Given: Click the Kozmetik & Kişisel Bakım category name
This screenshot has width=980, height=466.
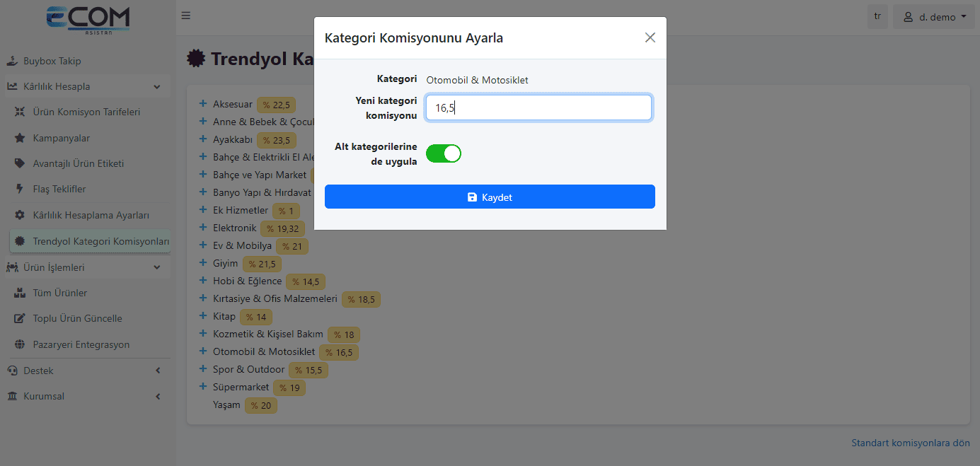Looking at the screenshot, I should tap(268, 334).
